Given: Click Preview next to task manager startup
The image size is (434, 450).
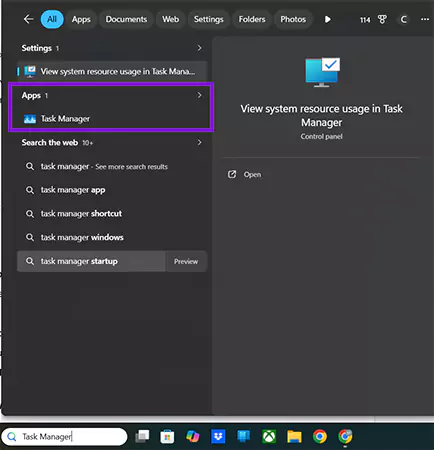Looking at the screenshot, I should coord(186,262).
